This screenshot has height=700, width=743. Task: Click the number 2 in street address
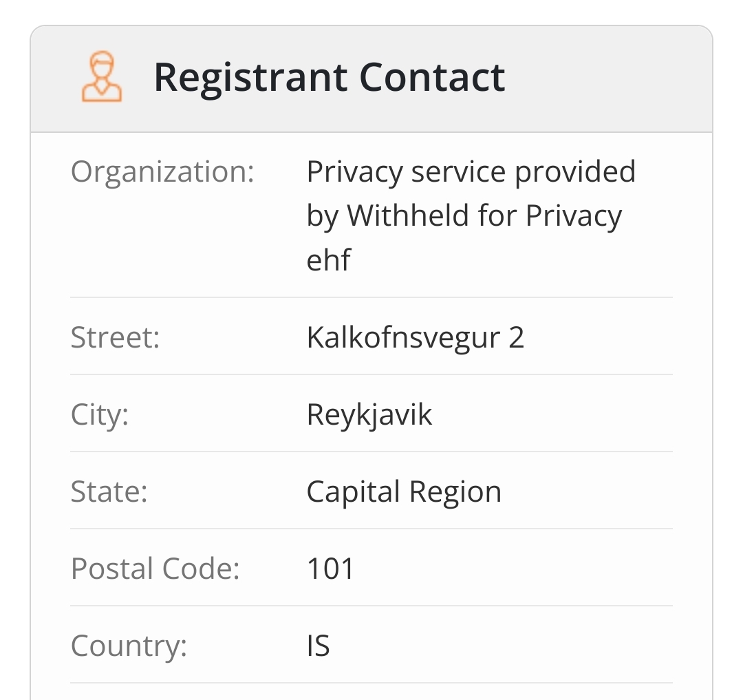click(517, 337)
